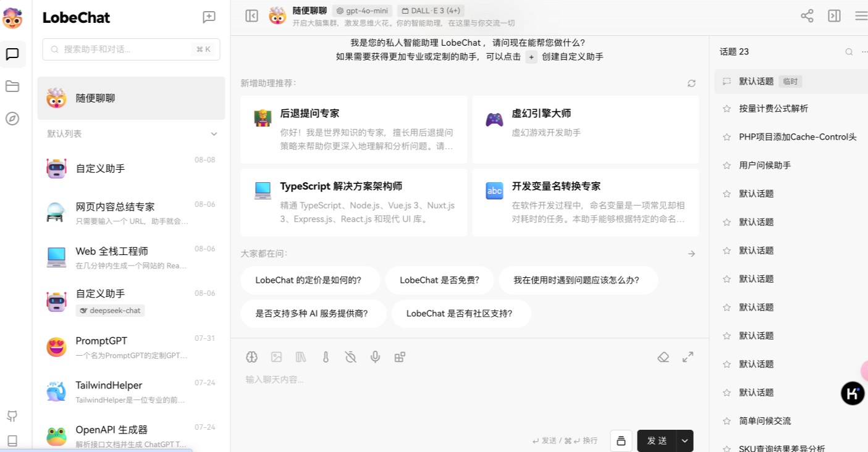Screen dimensions: 868x452
Task: Open the PHP项目添加Cache-Control头 topic
Action: pyautogui.click(x=791, y=137)
